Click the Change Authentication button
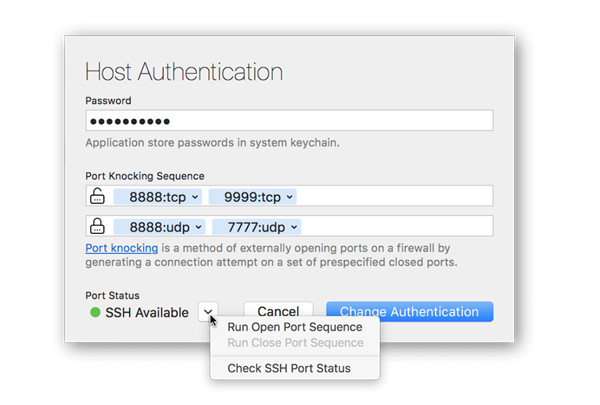 coord(409,312)
